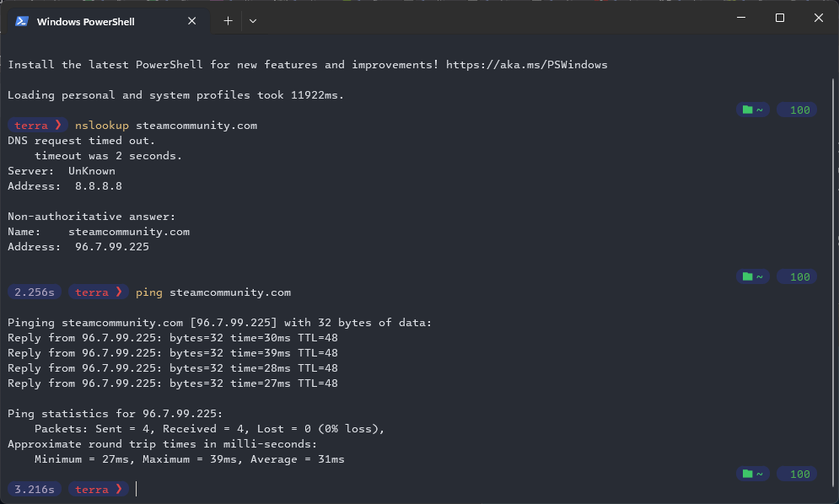Click bottom prompt folder icon badge
This screenshot has width=839, height=504.
click(753, 474)
